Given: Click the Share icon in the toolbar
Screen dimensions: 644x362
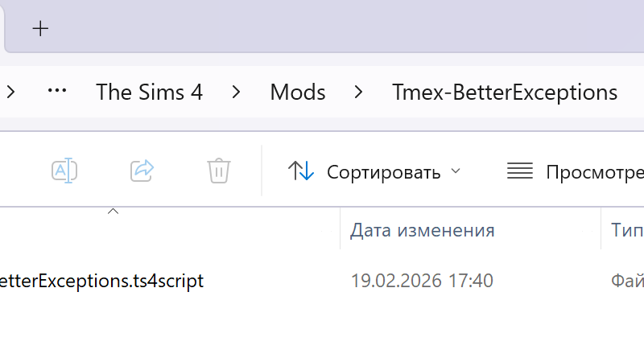Looking at the screenshot, I should [142, 171].
